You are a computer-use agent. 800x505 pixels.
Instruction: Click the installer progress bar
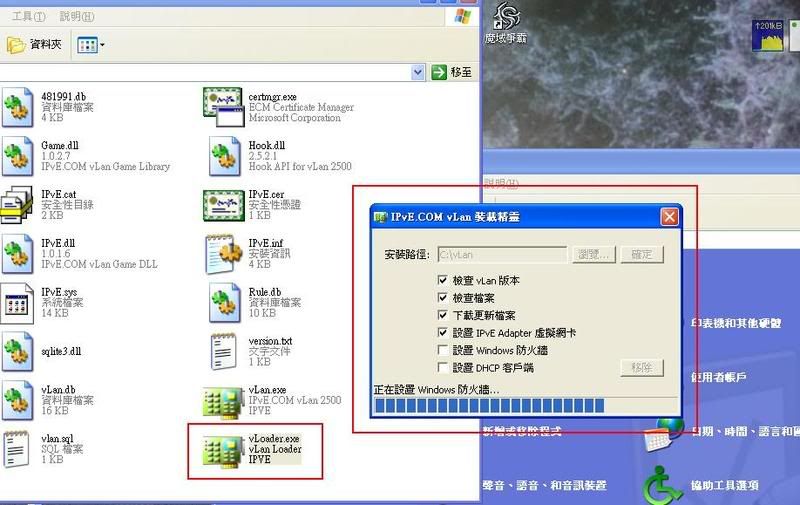(526, 406)
